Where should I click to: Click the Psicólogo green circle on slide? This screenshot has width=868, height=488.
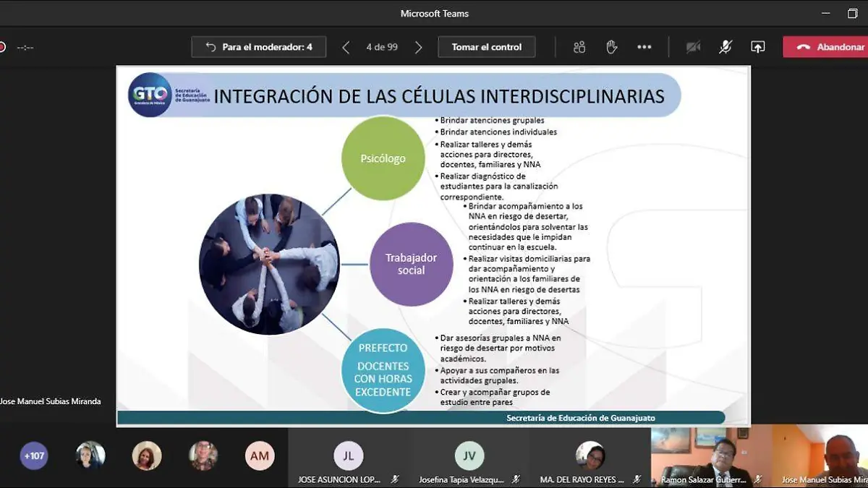pos(383,158)
